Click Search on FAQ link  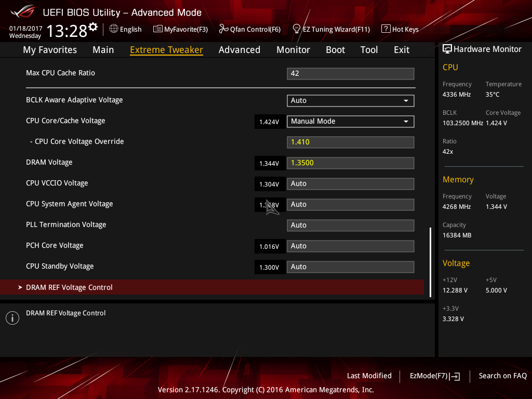(x=502, y=376)
